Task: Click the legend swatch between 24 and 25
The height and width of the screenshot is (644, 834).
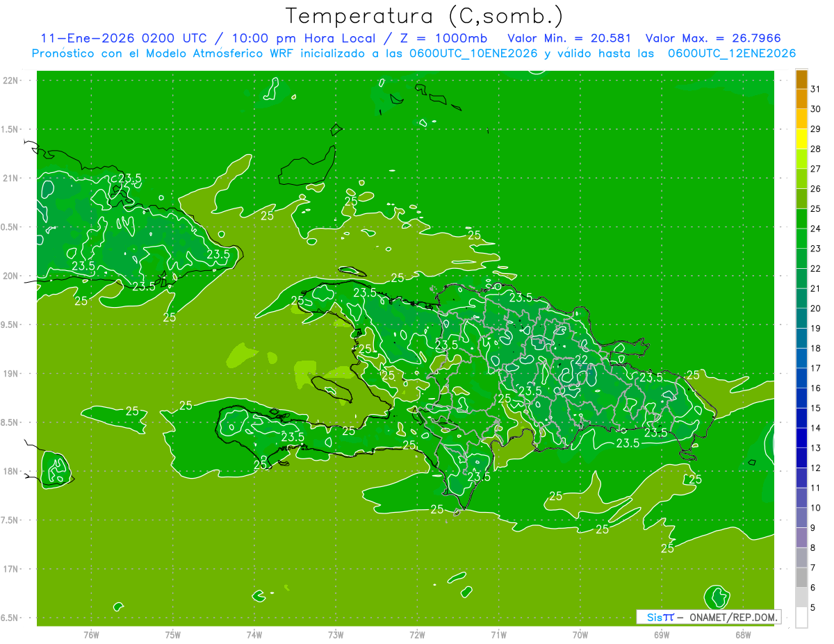Action: pos(801,218)
